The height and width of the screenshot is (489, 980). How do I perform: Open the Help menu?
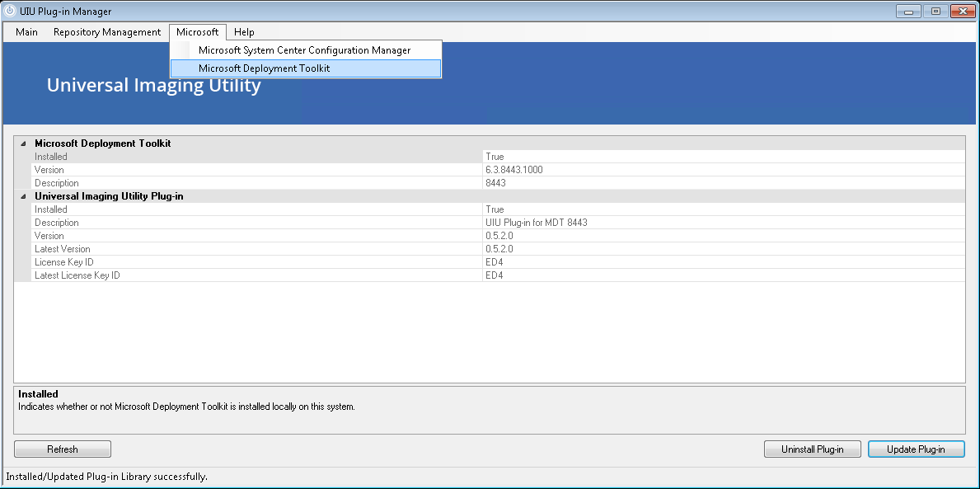(x=244, y=32)
